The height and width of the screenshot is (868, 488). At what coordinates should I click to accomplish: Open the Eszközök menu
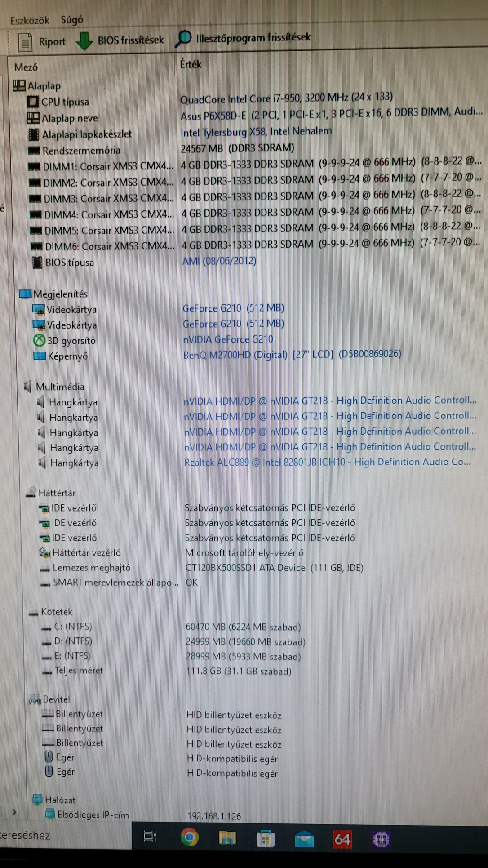(30, 20)
